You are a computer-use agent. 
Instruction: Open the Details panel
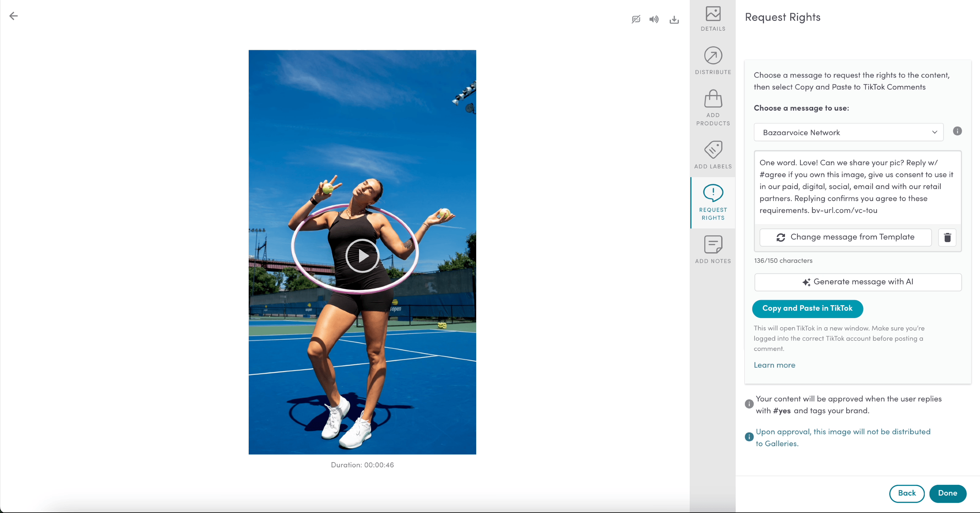(x=713, y=18)
